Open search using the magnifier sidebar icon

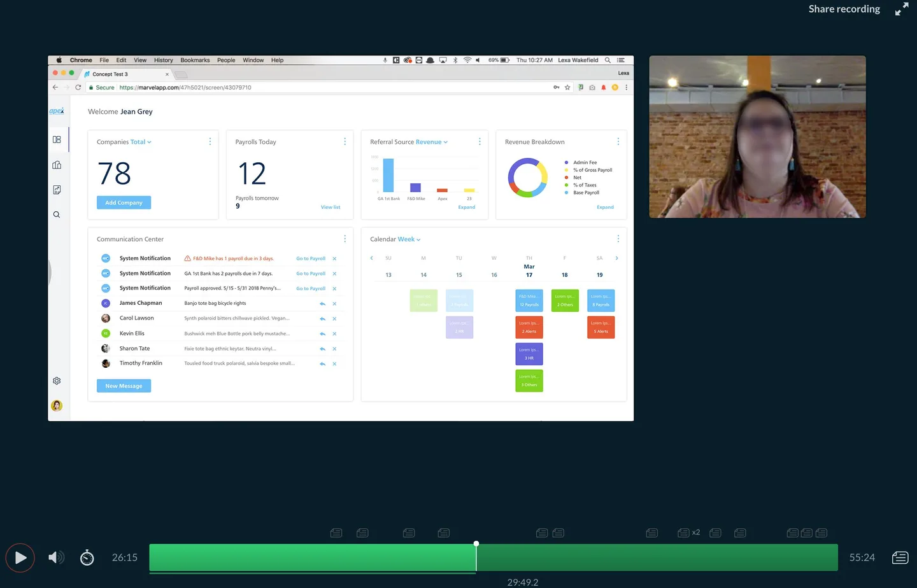(x=57, y=214)
